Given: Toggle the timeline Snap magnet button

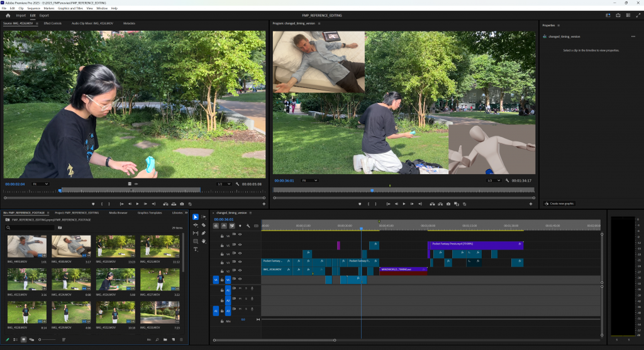Looking at the screenshot, I should click(224, 226).
